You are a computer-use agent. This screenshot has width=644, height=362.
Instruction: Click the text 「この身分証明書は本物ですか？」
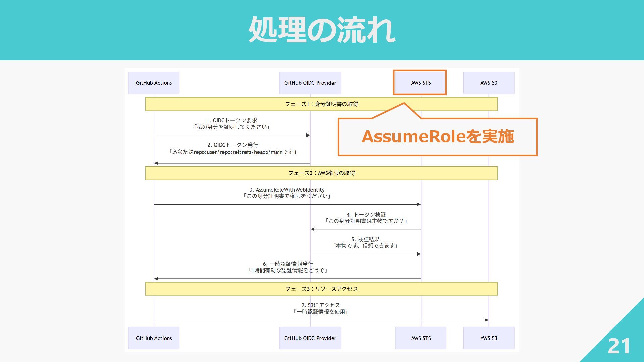(366, 221)
